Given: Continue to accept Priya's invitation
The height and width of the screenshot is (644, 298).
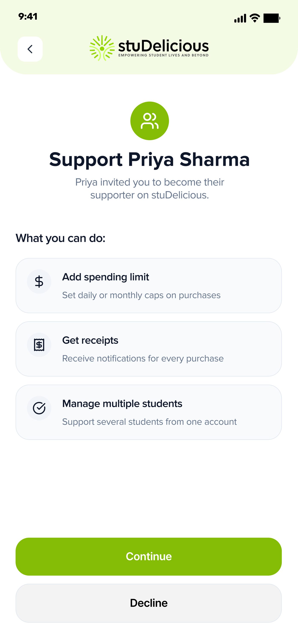Looking at the screenshot, I should point(149,557).
